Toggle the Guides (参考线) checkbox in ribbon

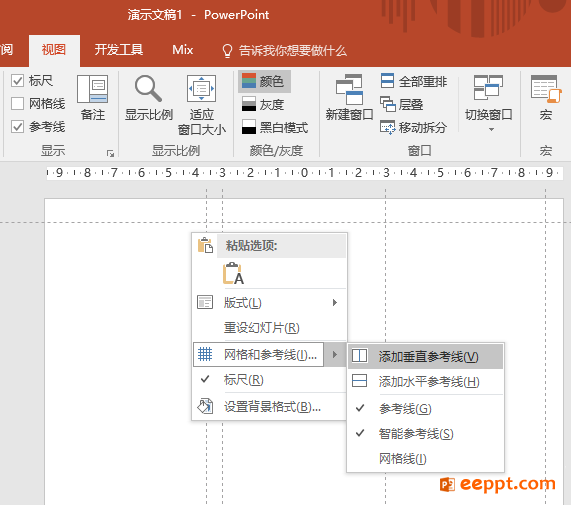pyautogui.click(x=17, y=127)
